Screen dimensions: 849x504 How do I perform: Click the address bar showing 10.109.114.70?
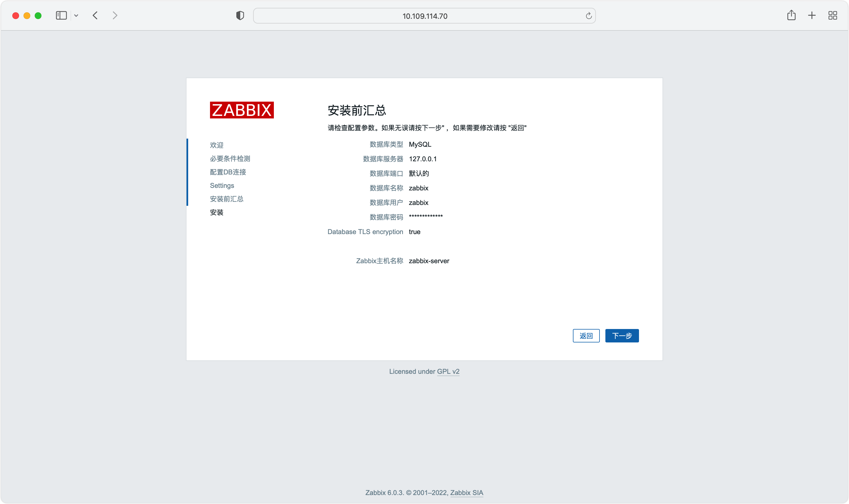[x=424, y=16]
